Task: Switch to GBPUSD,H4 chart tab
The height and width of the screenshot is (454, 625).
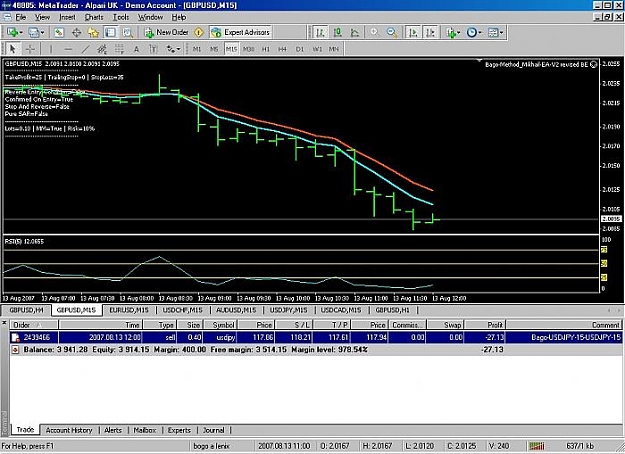Action: [x=26, y=310]
